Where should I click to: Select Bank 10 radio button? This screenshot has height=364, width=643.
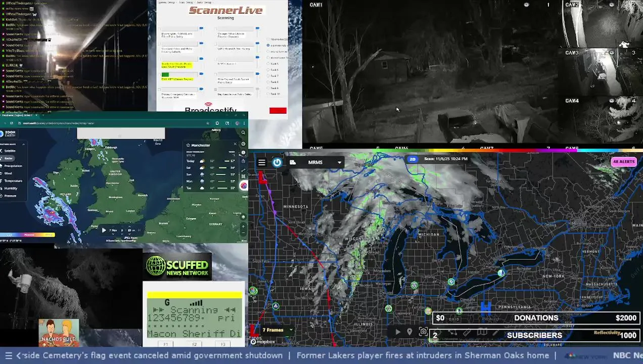[268, 94]
